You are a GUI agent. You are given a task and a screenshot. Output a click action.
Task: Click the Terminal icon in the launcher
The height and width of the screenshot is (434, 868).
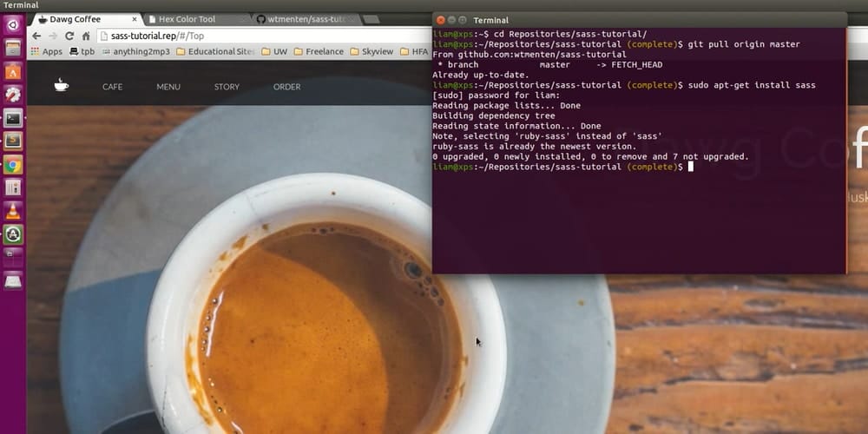[x=13, y=118]
